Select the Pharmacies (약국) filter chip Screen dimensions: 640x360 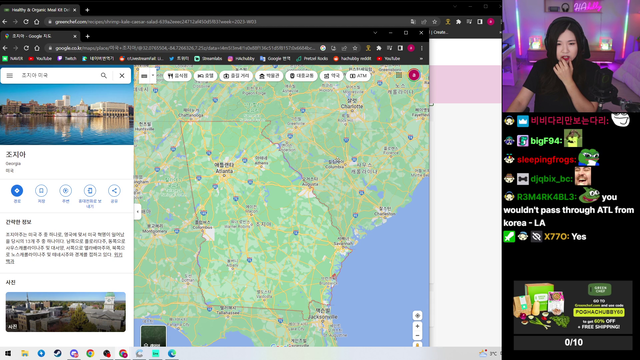point(331,76)
